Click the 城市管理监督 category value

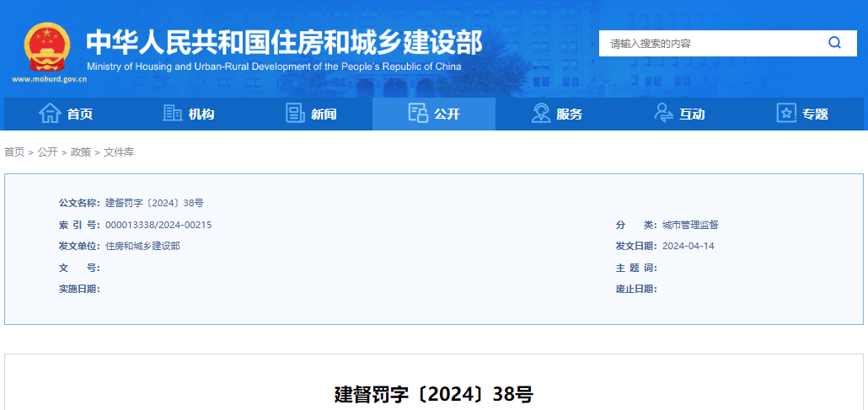[x=690, y=225]
